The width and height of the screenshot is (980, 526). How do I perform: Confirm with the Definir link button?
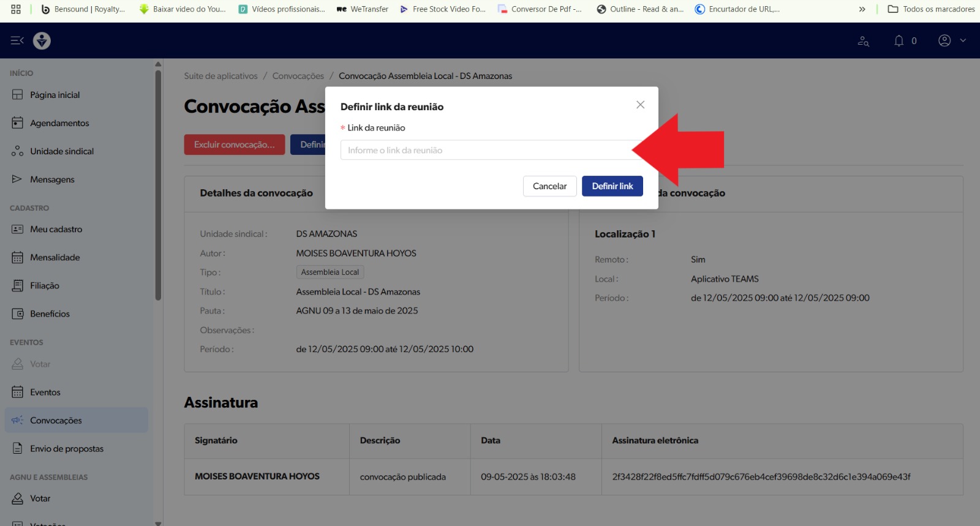pos(612,186)
